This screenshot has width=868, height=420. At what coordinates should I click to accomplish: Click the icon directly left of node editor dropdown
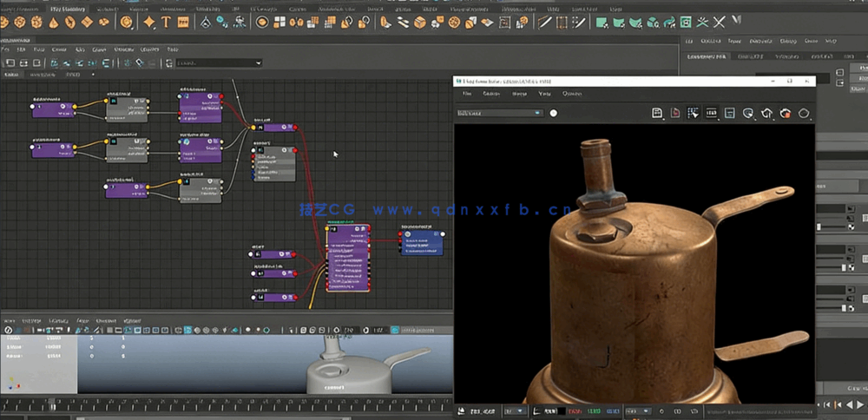click(x=169, y=63)
